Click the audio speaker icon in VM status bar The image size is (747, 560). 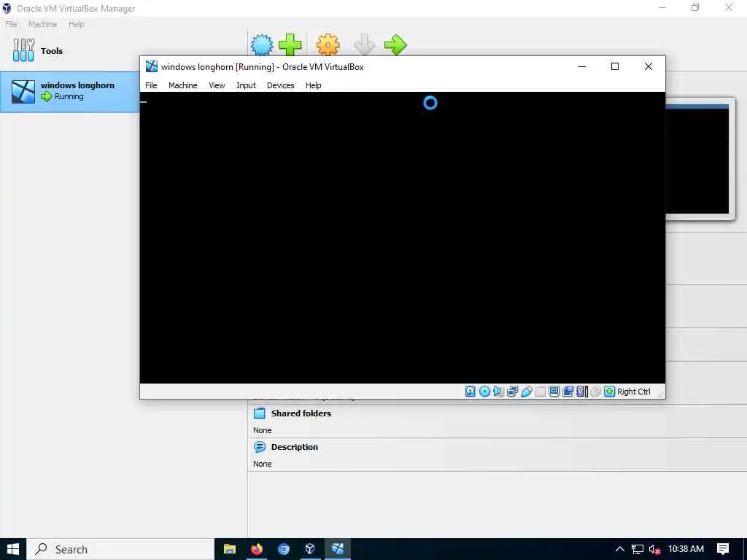click(498, 392)
